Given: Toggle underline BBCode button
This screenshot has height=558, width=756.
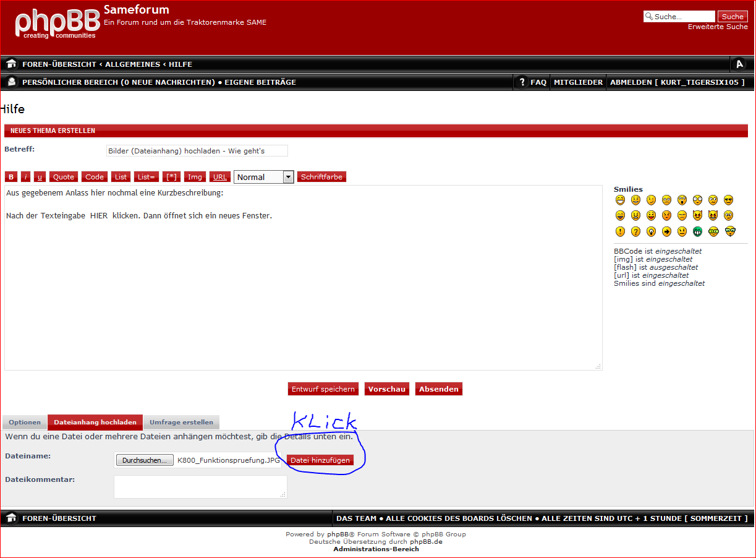Looking at the screenshot, I should point(40,177).
